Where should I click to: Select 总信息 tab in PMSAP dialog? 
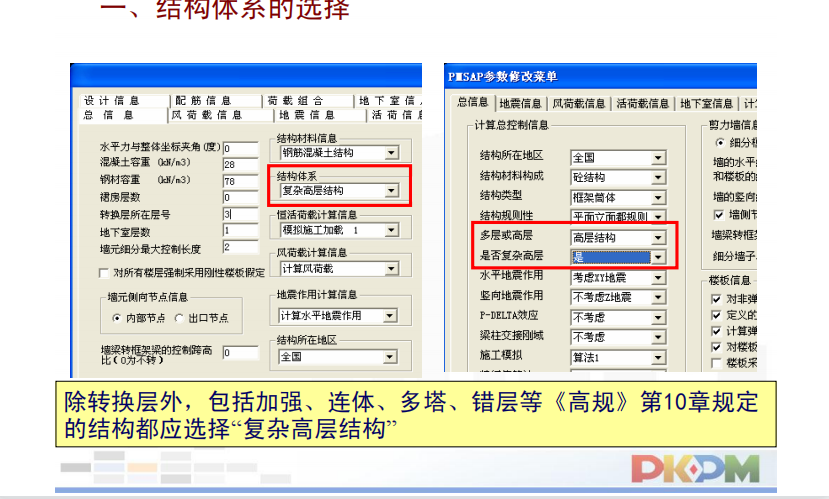click(473, 102)
